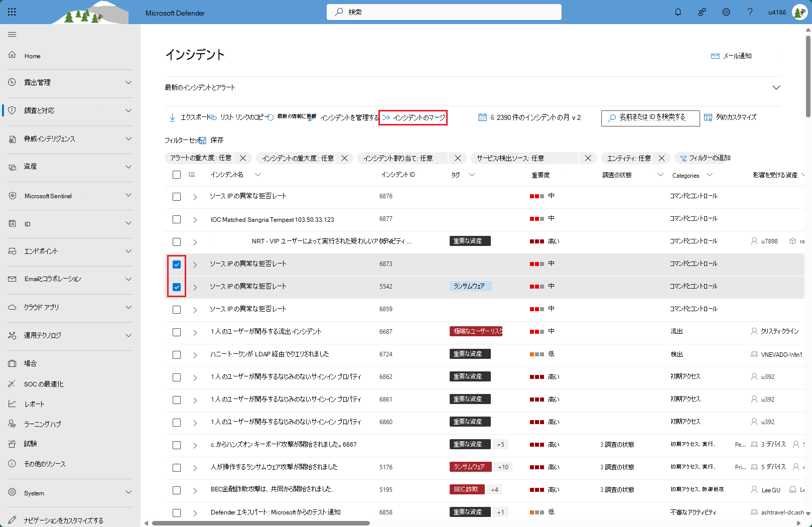Remove the インシデント割り当て filter

(458, 158)
